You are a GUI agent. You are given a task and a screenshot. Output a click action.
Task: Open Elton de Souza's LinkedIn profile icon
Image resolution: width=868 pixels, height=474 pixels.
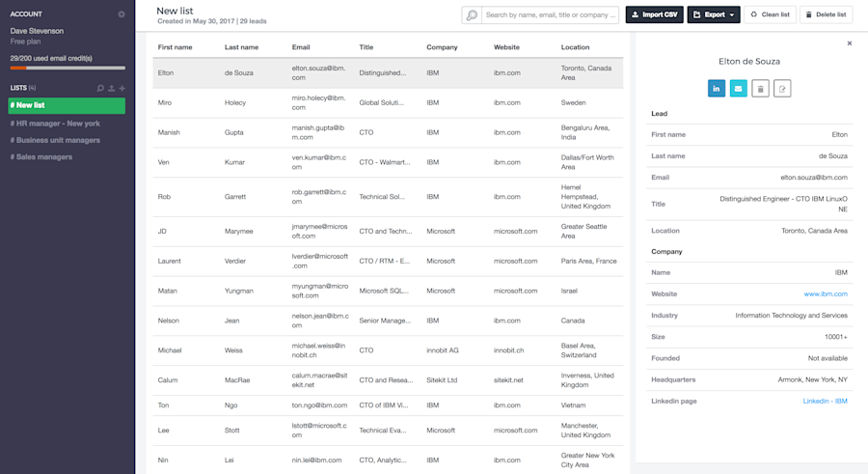(717, 89)
